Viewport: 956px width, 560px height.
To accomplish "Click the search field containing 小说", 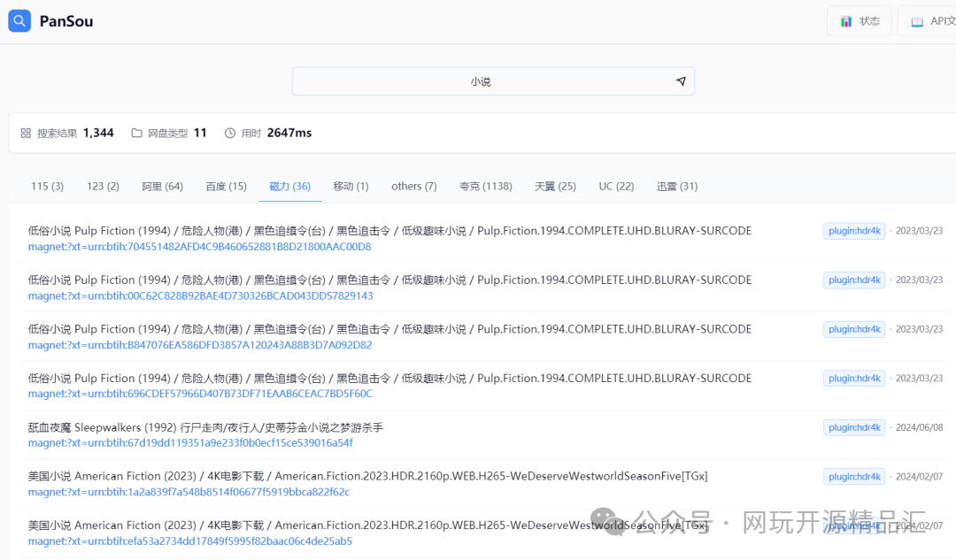I will point(481,81).
